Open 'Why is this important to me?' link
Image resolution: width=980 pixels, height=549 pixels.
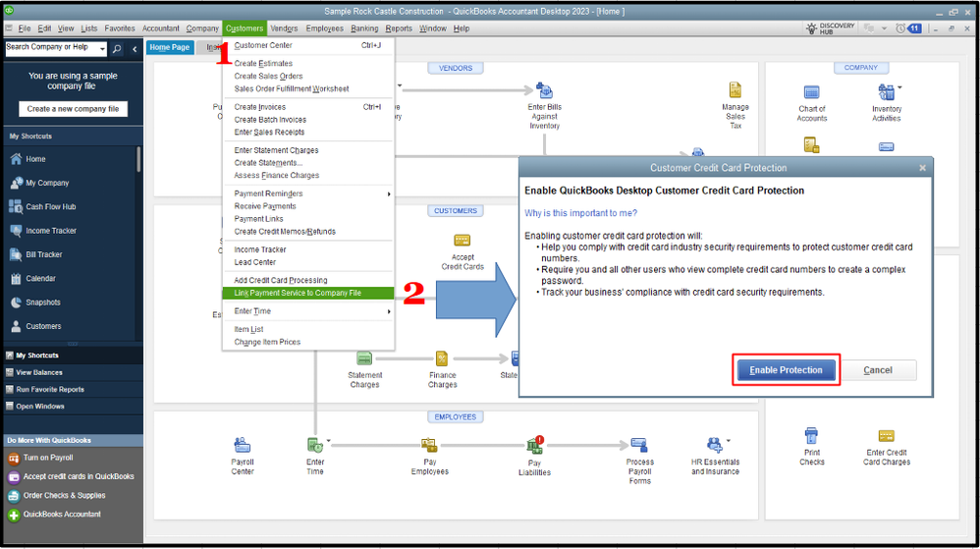coord(580,213)
